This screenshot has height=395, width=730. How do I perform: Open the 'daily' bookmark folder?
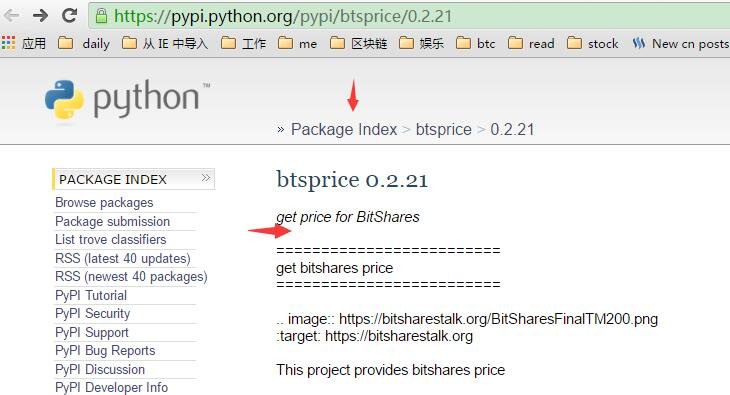pos(84,43)
